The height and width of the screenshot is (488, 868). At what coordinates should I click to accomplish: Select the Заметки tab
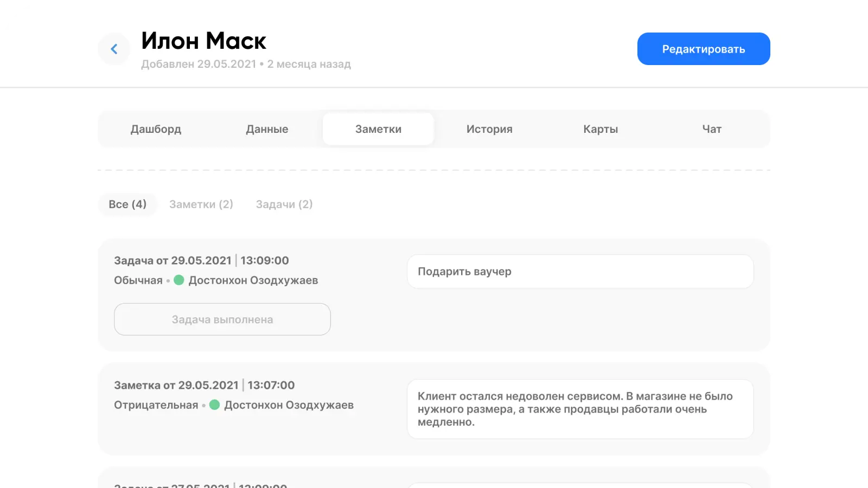pyautogui.click(x=378, y=129)
